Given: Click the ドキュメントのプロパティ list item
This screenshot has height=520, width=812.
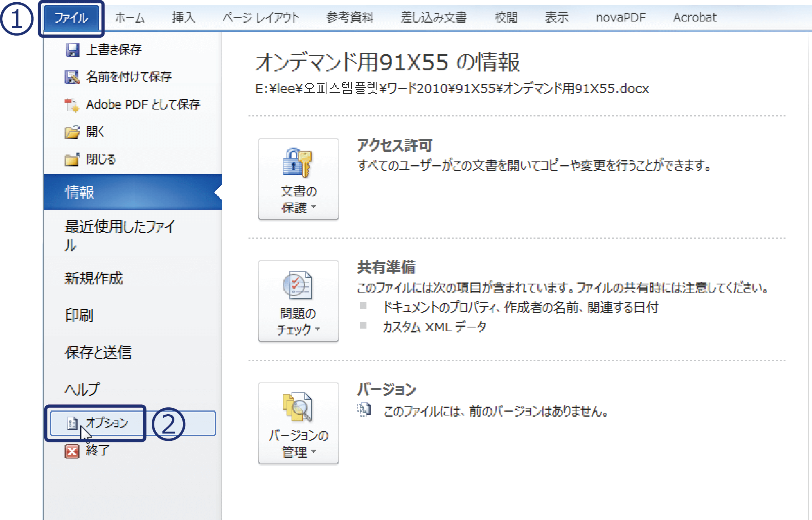Looking at the screenshot, I should (521, 307).
